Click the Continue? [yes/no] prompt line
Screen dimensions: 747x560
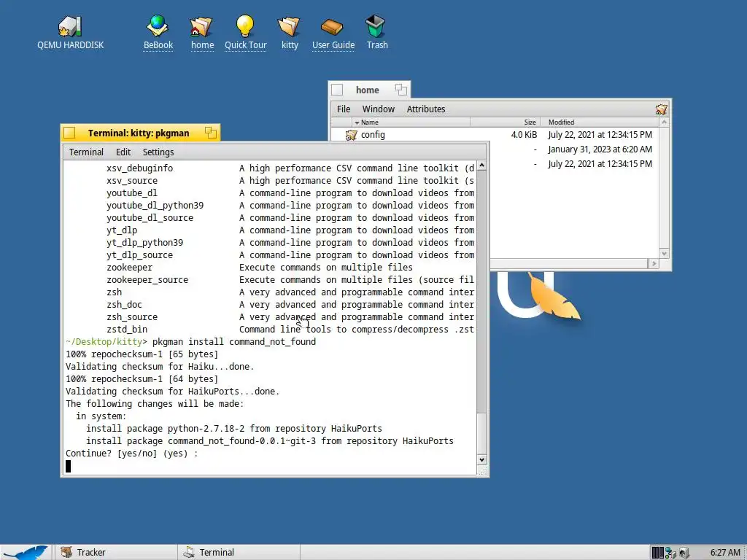pos(131,454)
